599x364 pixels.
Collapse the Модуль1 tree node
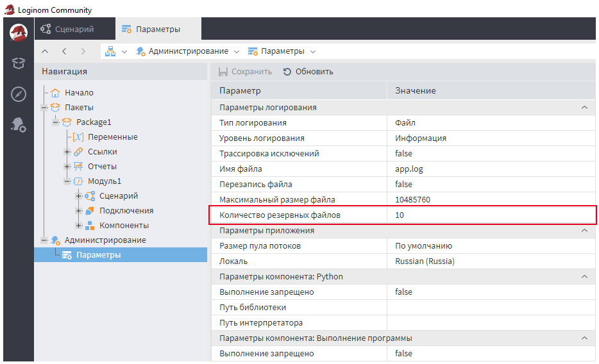67,181
